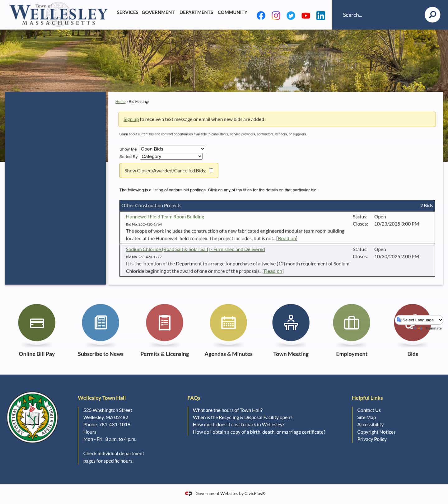Click the closing date 10/30/2025 2:00 PM
The width and height of the screenshot is (448, 504).
(396, 257)
